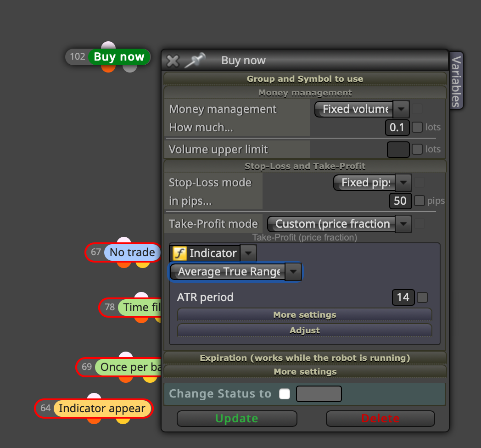
Task: Click the orange output connector under Once per bar
Action: point(126,379)
